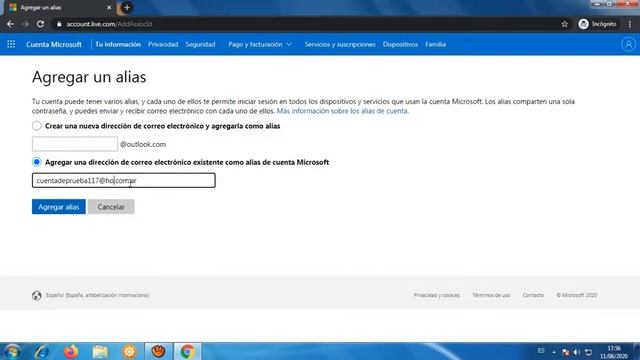Viewport: 640px width, 360px height.
Task: View site info via the padlock icon
Action: [x=59, y=24]
